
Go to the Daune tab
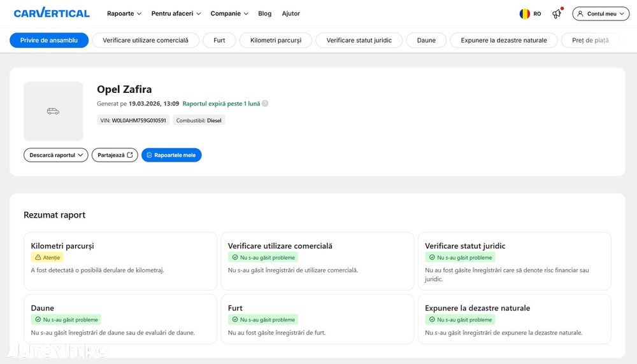point(426,40)
